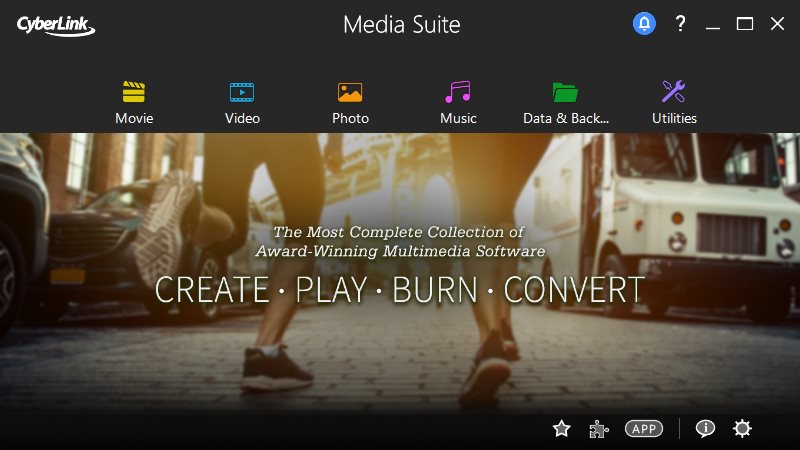Open the Video category
Screen dimensions: 800x450
(242, 103)
